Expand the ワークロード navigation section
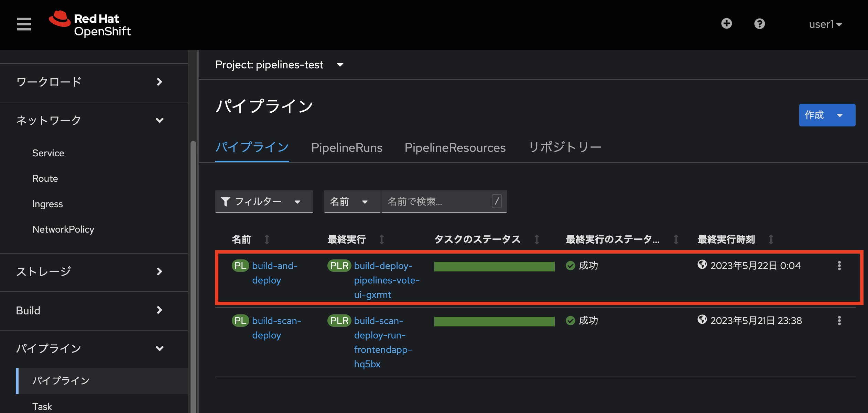Viewport: 868px width, 413px height. [x=90, y=82]
